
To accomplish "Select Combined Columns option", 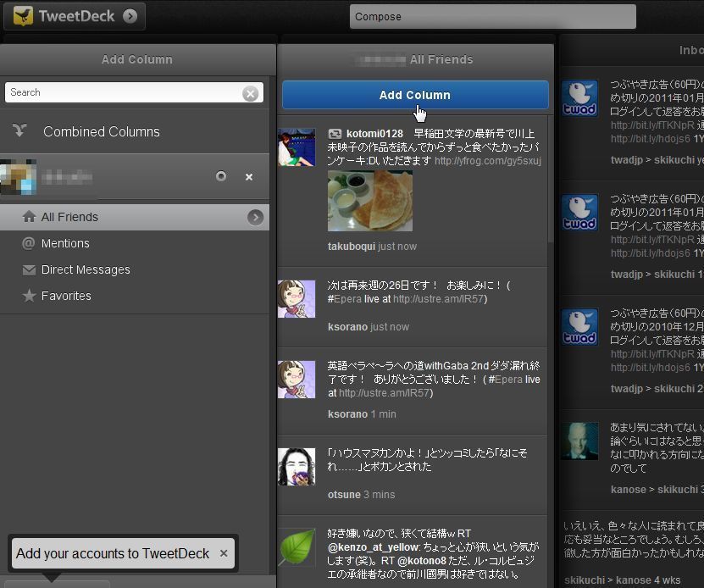I will 135,131.
